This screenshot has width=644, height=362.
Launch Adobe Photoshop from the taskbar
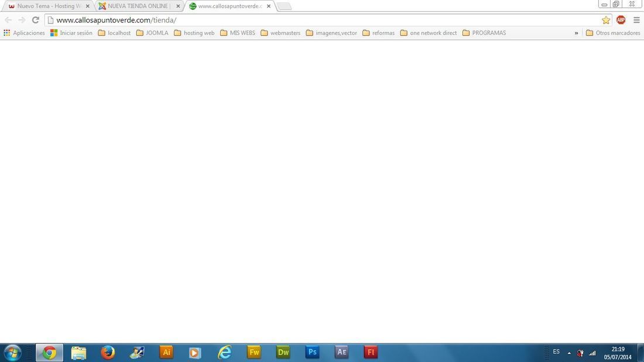(313, 352)
